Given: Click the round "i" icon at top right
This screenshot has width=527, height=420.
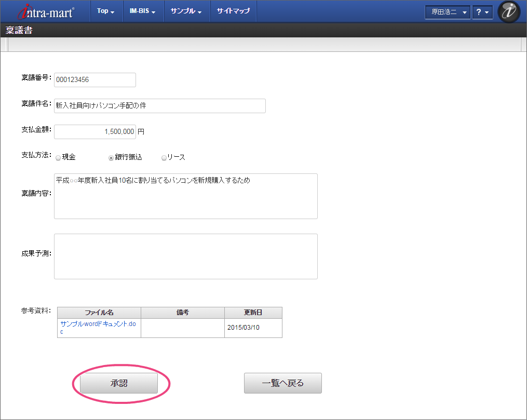Looking at the screenshot, I should click(x=508, y=12).
